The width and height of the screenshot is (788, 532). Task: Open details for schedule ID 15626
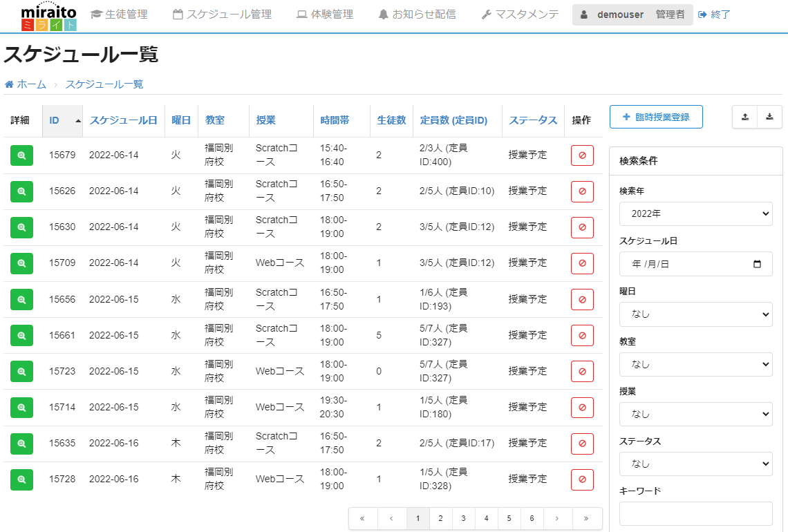(21, 191)
